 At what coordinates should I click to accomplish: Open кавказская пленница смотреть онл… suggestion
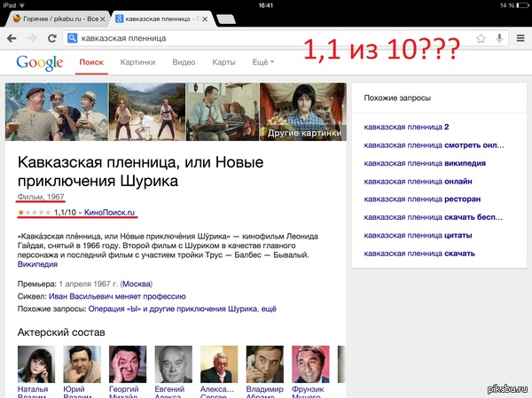pos(434,145)
